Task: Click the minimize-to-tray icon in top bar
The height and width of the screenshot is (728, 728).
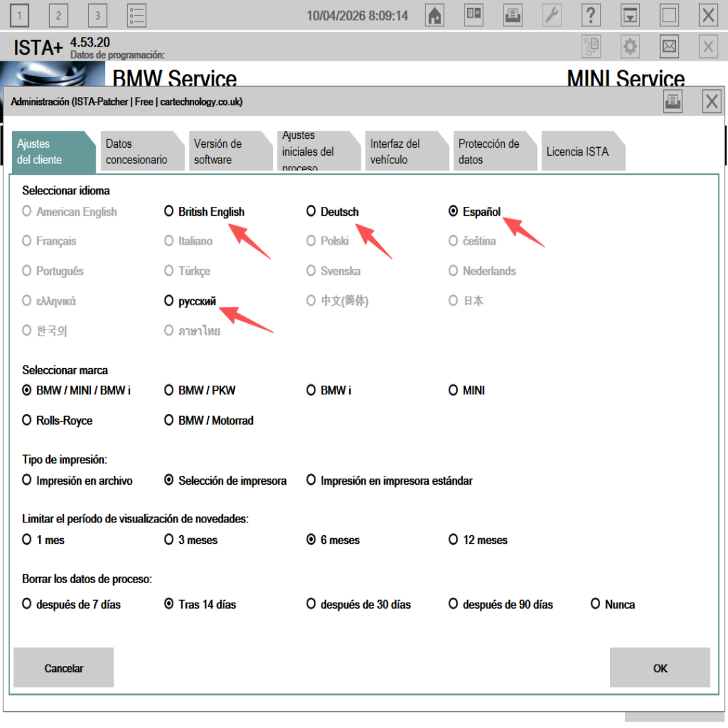Action: (x=630, y=16)
